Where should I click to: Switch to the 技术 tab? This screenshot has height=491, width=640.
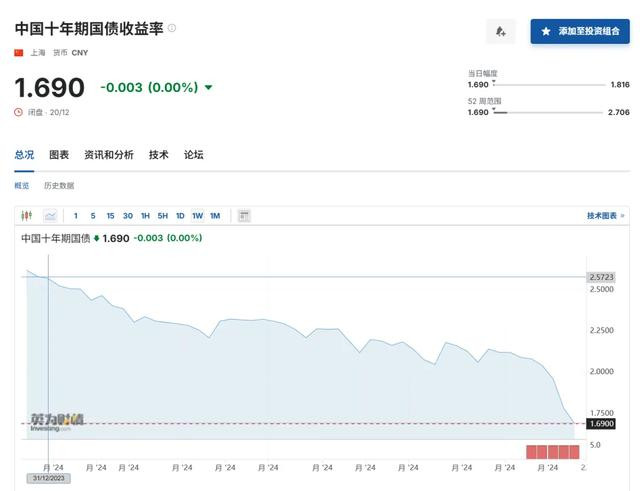[x=159, y=155]
